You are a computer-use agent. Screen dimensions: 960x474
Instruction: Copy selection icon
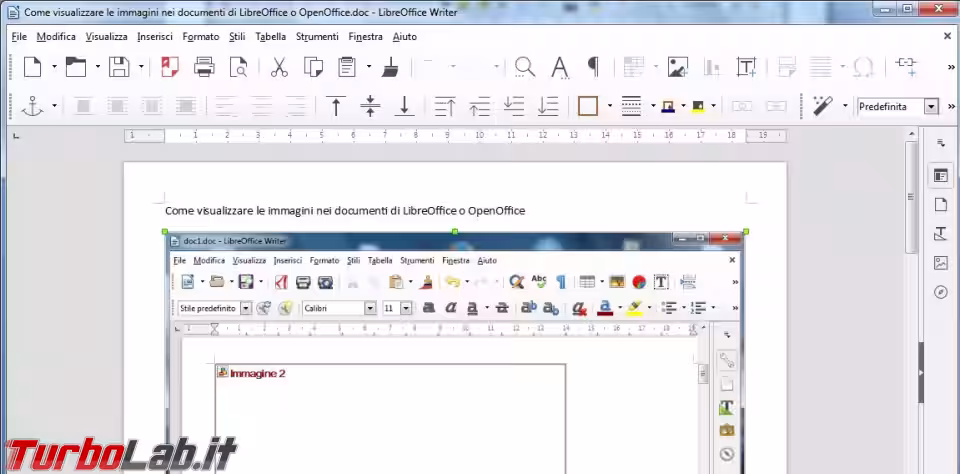pyautogui.click(x=313, y=66)
